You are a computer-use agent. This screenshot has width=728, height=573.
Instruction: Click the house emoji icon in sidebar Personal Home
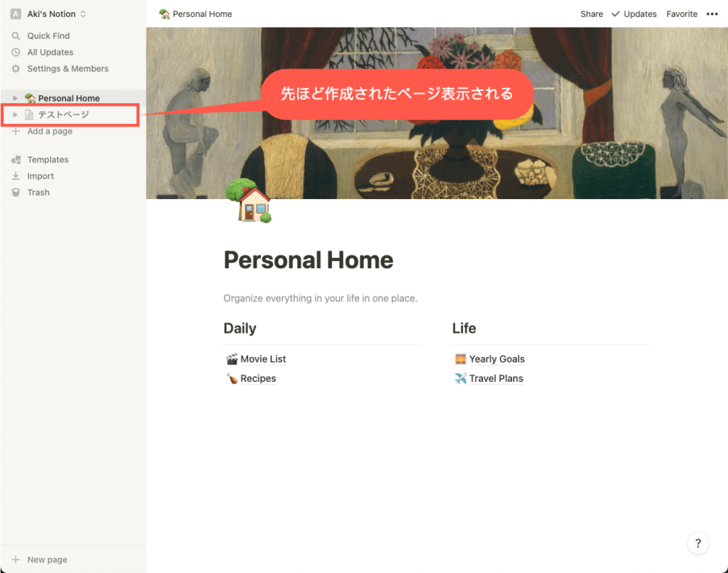30,98
